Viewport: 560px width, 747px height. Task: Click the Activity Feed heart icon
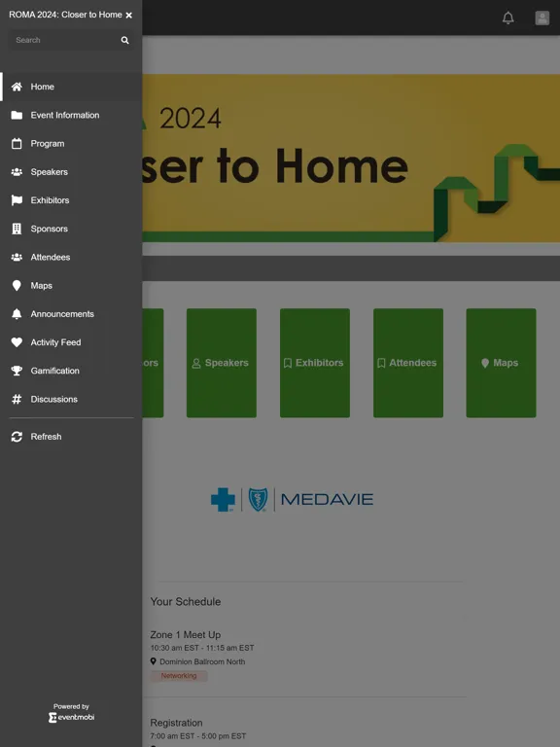click(x=17, y=342)
